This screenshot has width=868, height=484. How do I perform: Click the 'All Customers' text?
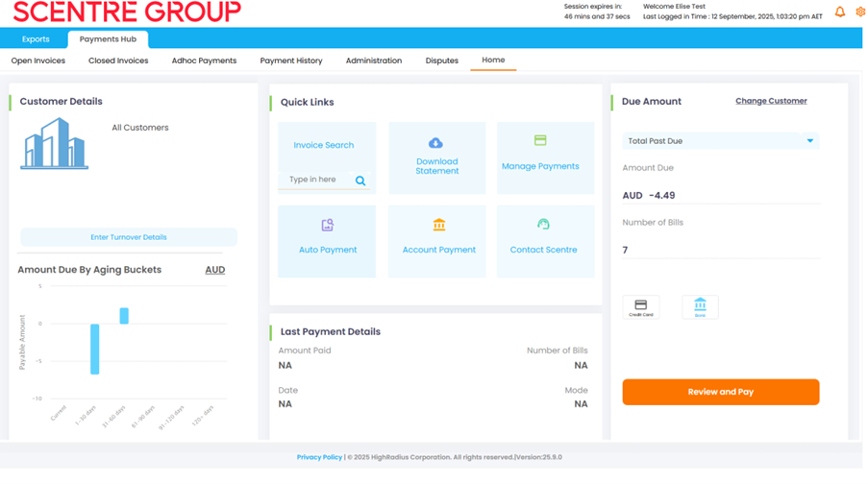[140, 128]
